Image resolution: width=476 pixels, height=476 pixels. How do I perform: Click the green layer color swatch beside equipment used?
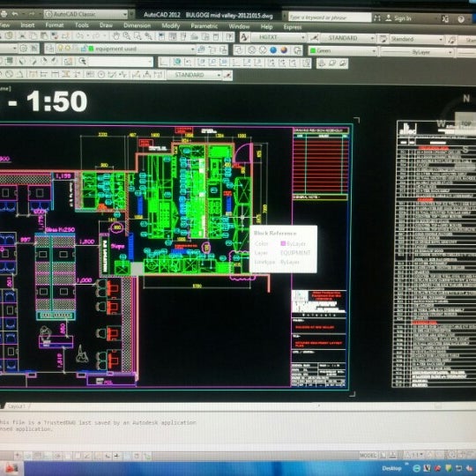[x=91, y=48]
